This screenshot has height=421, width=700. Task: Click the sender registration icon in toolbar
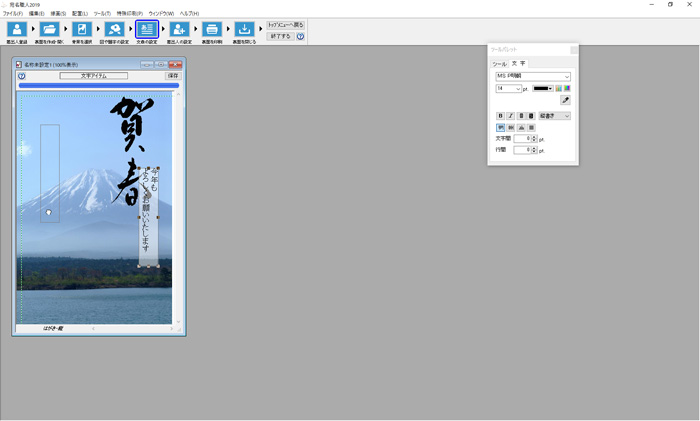click(17, 30)
